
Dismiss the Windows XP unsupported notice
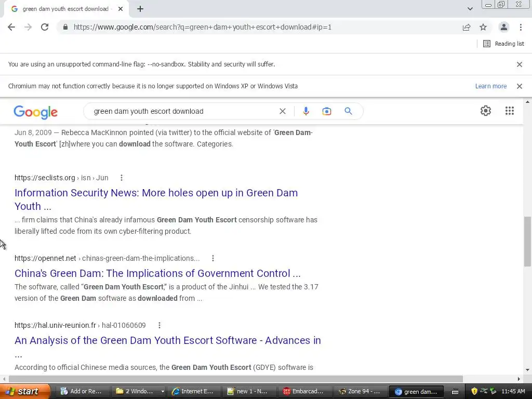[519, 86]
